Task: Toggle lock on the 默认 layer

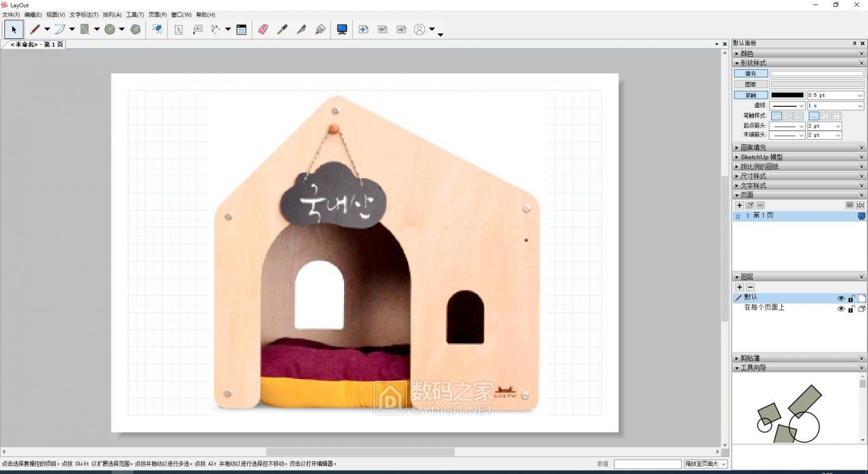Action: click(851, 298)
